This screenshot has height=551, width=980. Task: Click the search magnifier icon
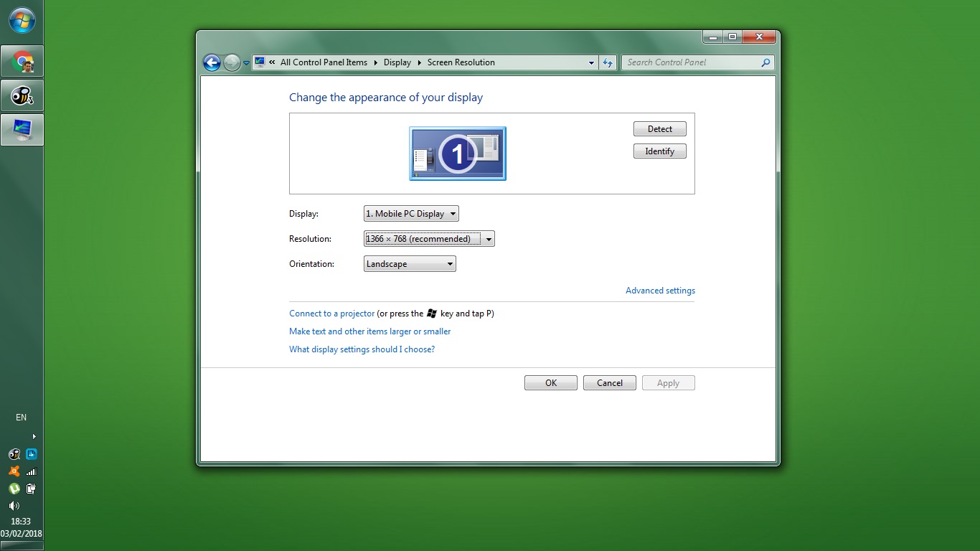click(x=765, y=62)
